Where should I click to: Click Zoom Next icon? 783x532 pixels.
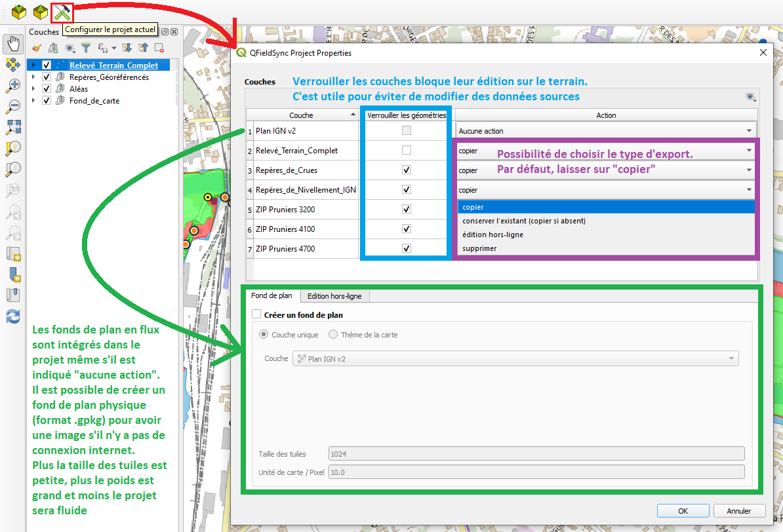[13, 233]
